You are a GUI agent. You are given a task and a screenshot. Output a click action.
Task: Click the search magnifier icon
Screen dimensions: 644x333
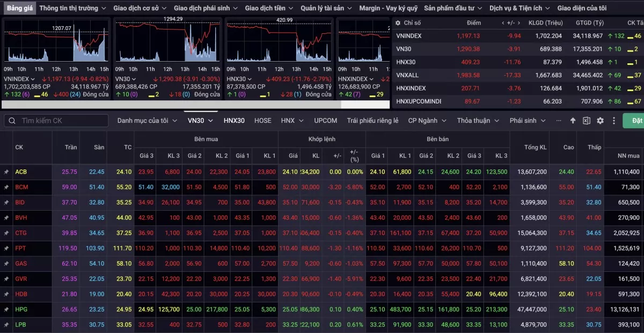(13, 121)
